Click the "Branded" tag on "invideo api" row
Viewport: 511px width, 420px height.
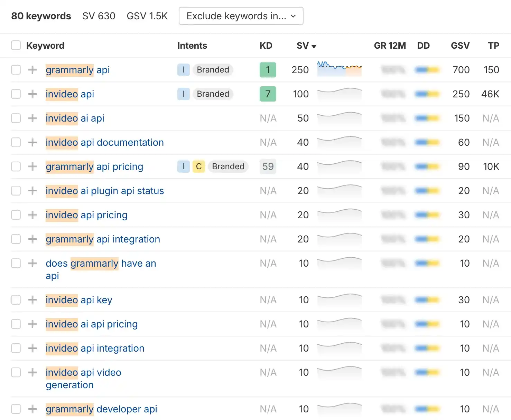click(x=213, y=94)
